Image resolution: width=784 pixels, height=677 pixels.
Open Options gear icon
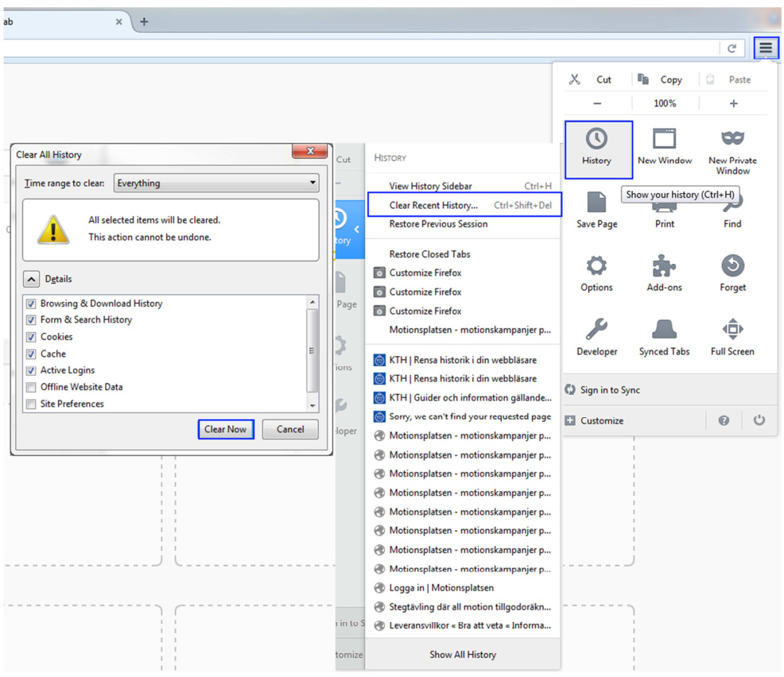click(x=596, y=266)
